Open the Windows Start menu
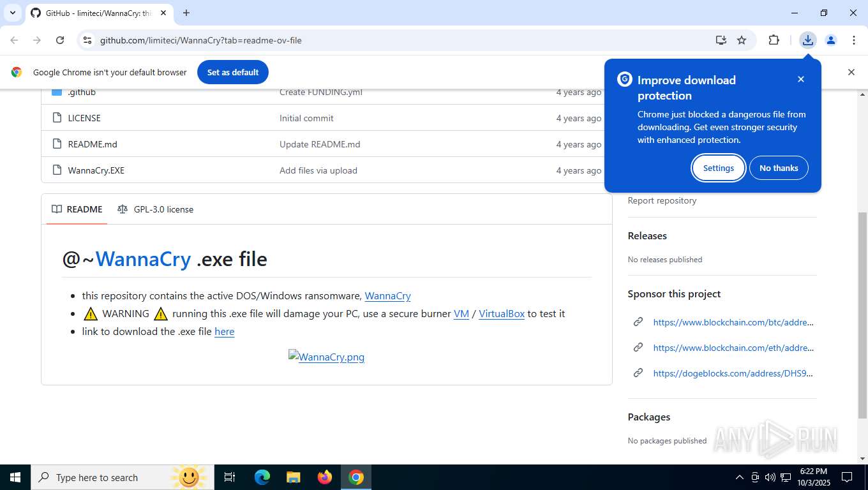 15,477
